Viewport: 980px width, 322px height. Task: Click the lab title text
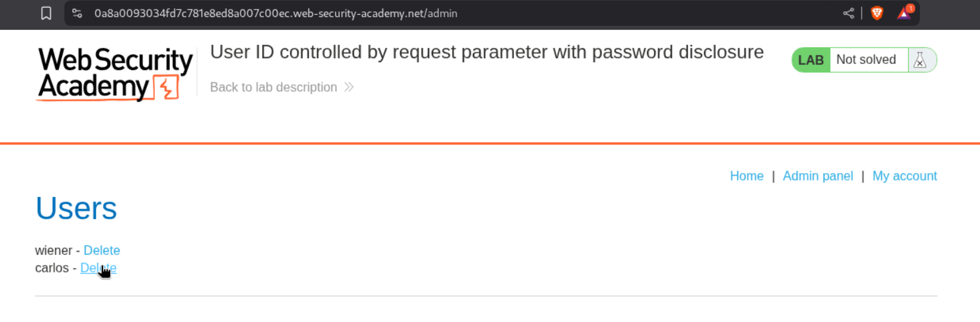(486, 52)
